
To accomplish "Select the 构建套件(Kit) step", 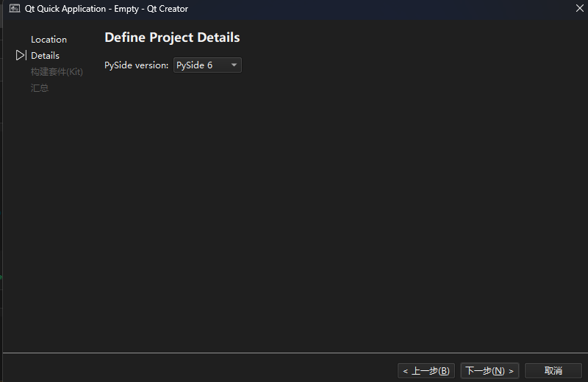I will click(57, 71).
